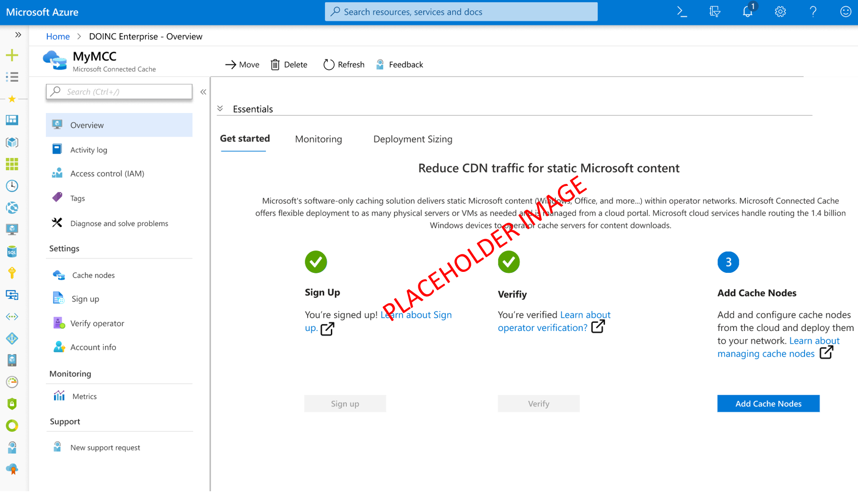
Task: Open the dashboard icon in left rail
Action: coord(12,120)
